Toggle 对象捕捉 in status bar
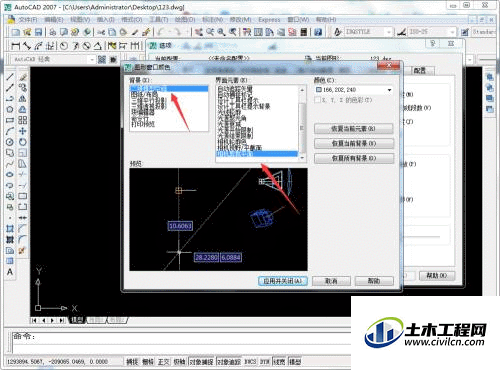The height and width of the screenshot is (370, 500). tap(201, 361)
